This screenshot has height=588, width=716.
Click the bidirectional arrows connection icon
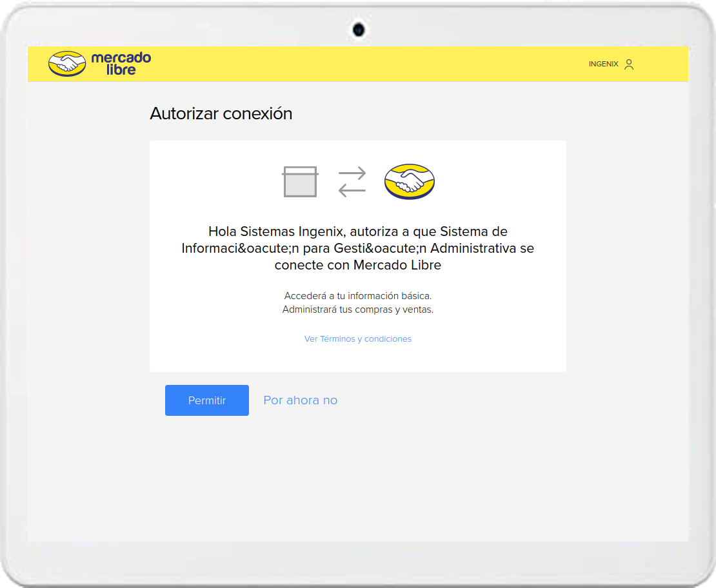pos(352,182)
